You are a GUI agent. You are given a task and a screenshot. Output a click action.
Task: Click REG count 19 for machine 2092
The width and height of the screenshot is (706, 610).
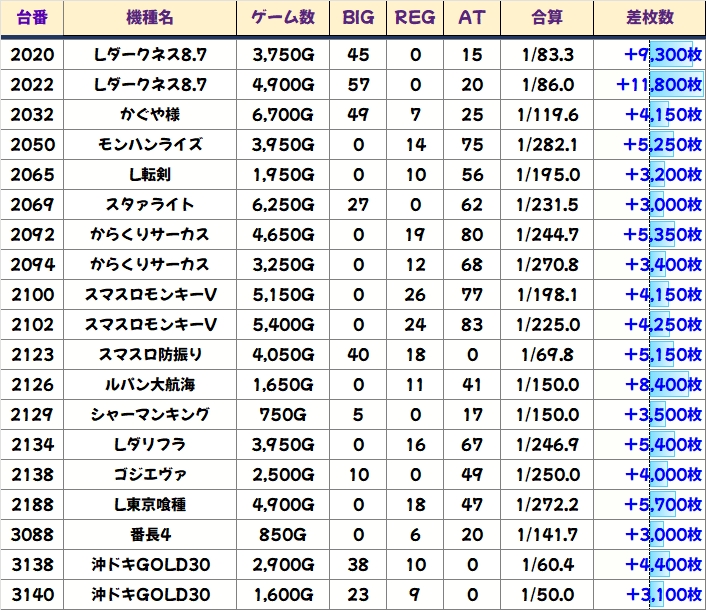[415, 235]
